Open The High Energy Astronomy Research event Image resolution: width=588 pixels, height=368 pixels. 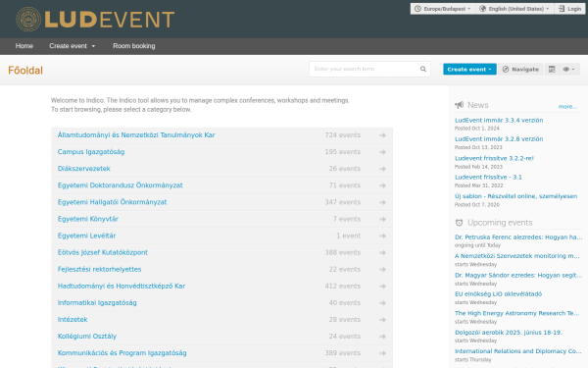point(517,313)
